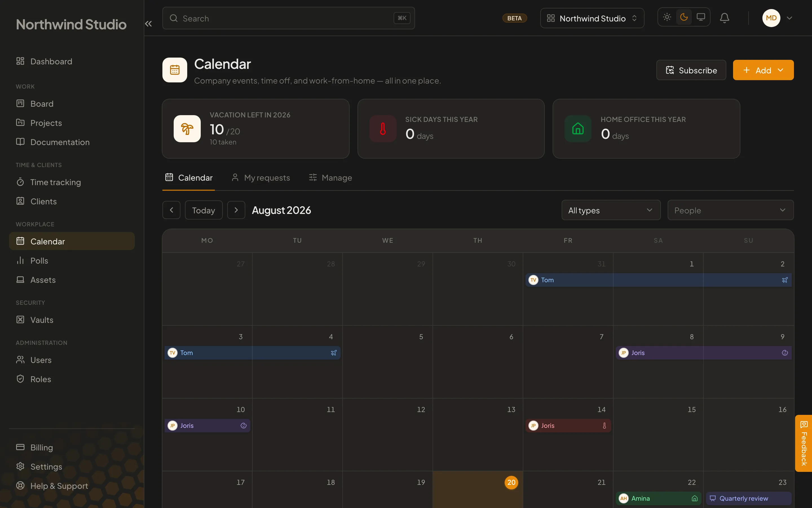
Task: Open the Add dropdown button
Action: 763,70
